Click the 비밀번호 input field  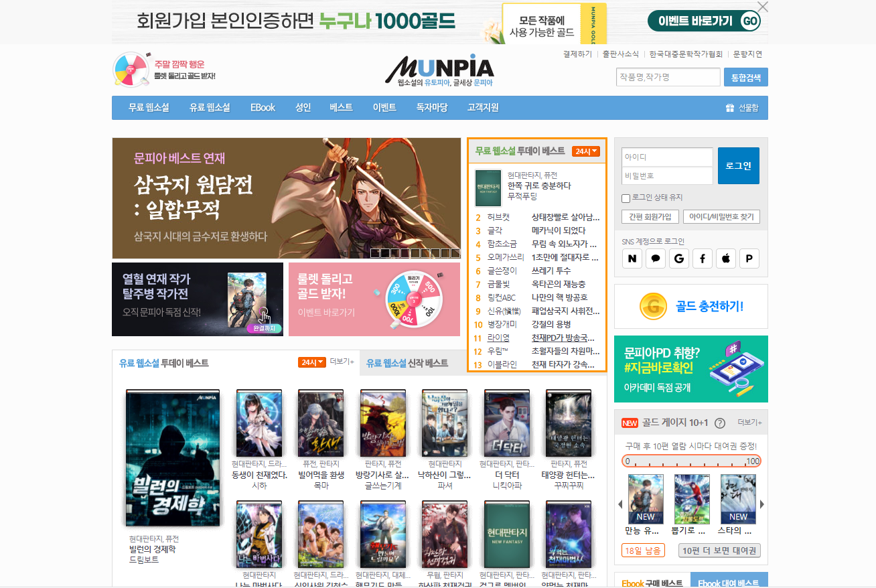click(667, 175)
